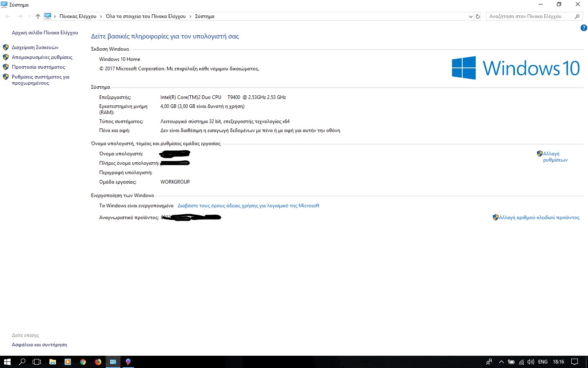Switch ENG input language indicator
The image size is (588, 368).
[543, 362]
